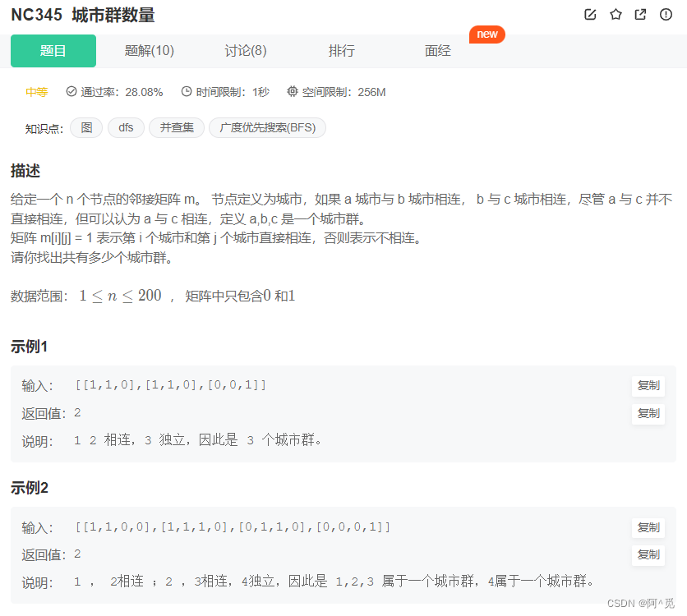
Task: Open the 排行 ranking section
Action: [342, 50]
